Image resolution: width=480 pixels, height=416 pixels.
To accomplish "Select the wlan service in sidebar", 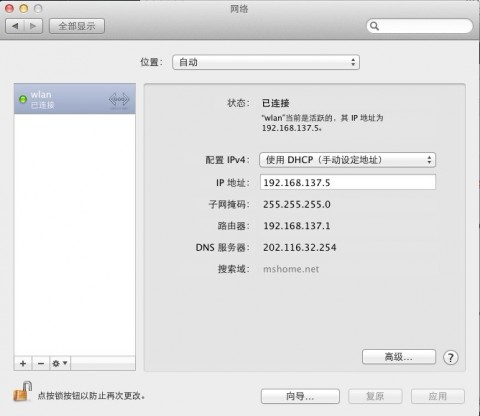I will point(75,99).
